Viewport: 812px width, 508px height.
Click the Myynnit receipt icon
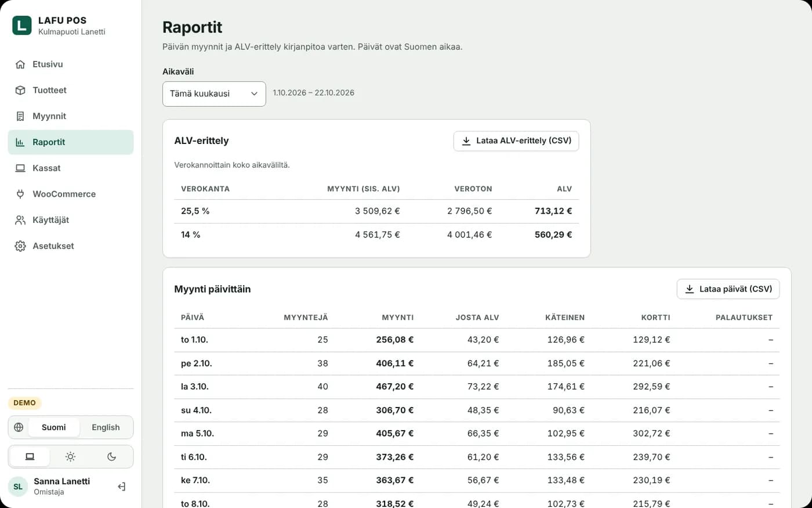point(20,116)
